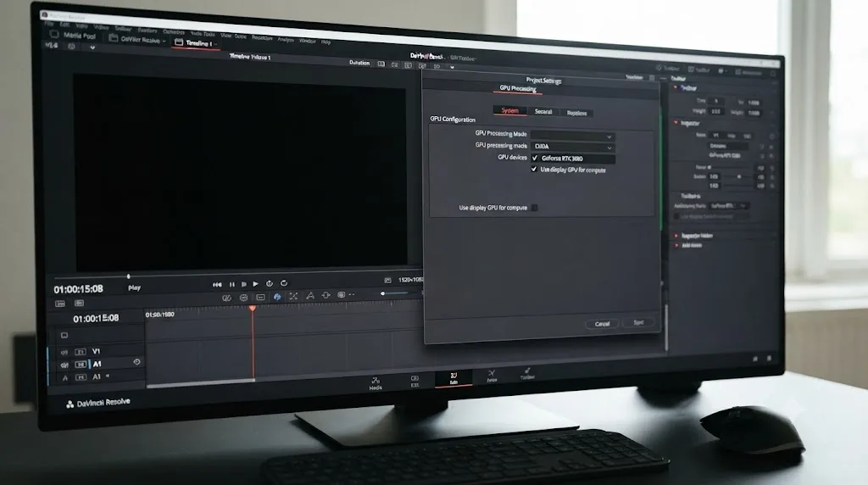The width and height of the screenshot is (868, 485).
Task: Click the small square icon above track V1
Action: coord(64,336)
